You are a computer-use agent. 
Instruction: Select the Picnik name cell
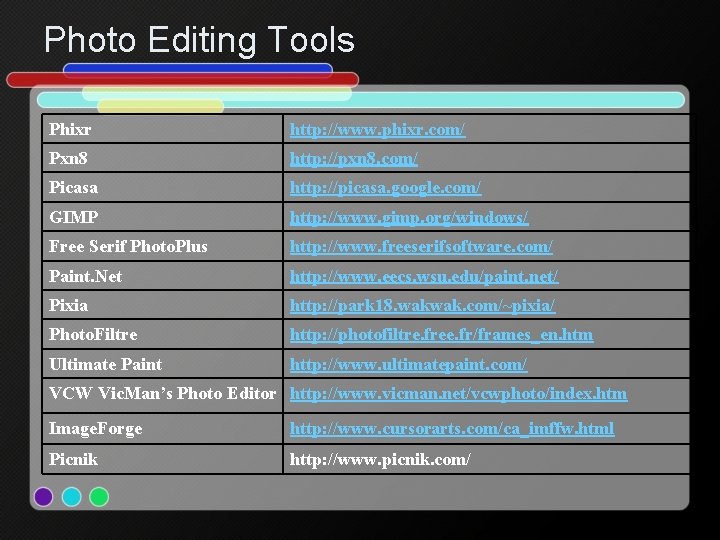[163, 459]
